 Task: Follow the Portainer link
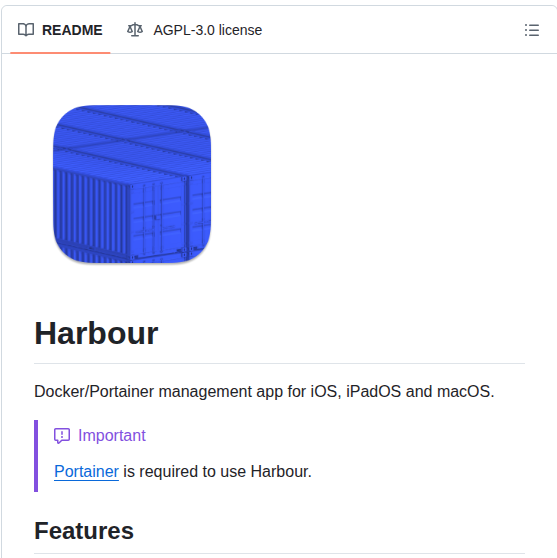86,472
